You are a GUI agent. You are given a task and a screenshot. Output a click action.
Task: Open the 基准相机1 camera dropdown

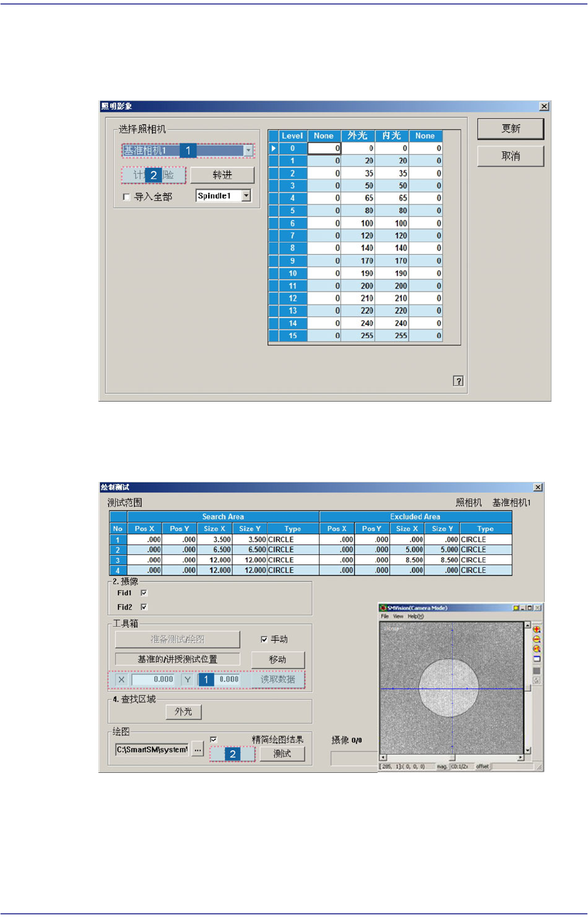(248, 151)
